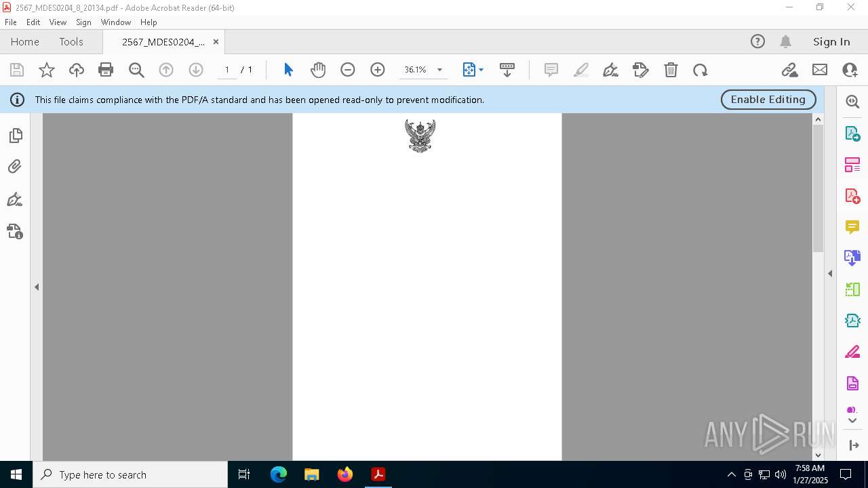Show more tools with down chevron
The width and height of the screenshot is (868, 488).
tap(852, 421)
